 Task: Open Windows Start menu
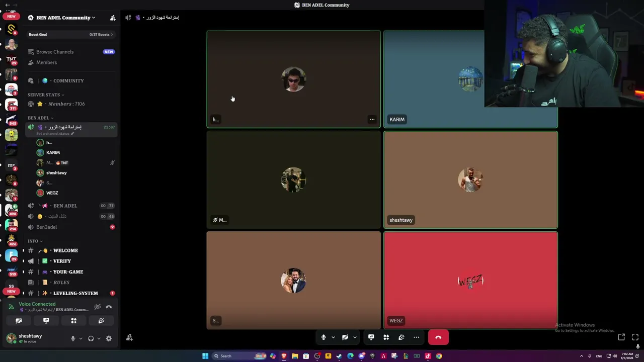[205, 356]
